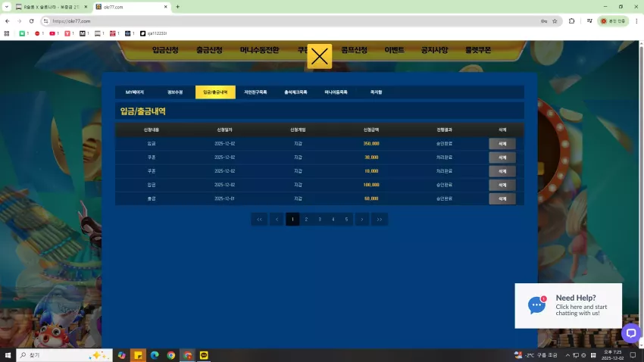Screen dimensions: 644x362
Task: Go to page 5
Action: pyautogui.click(x=347, y=219)
